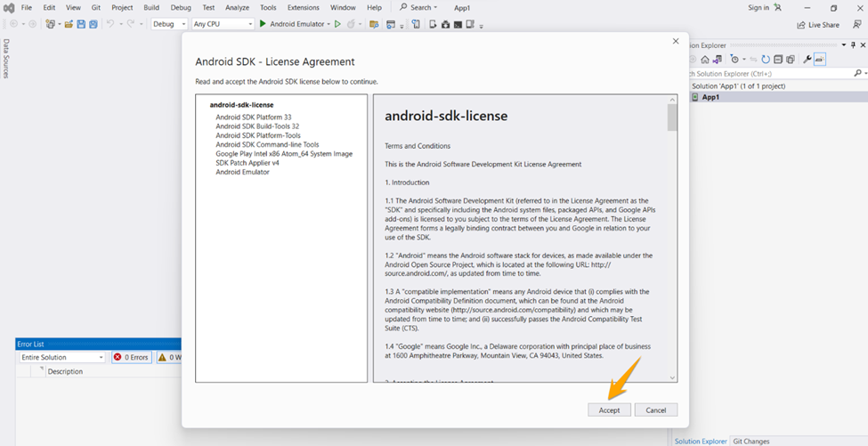Click the license scrollbar up arrow
This screenshot has height=446, width=868.
(672, 100)
